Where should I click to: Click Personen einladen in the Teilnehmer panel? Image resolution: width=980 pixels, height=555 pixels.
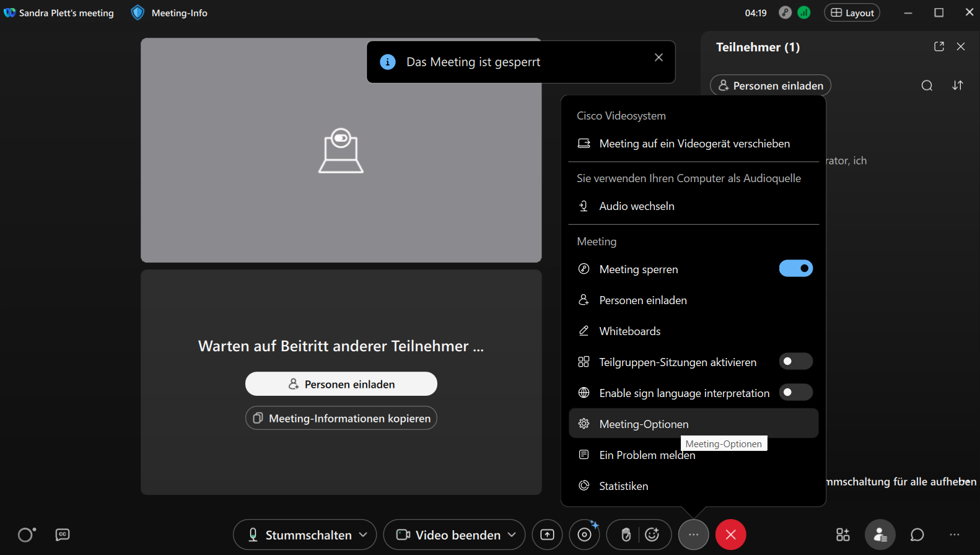[771, 85]
